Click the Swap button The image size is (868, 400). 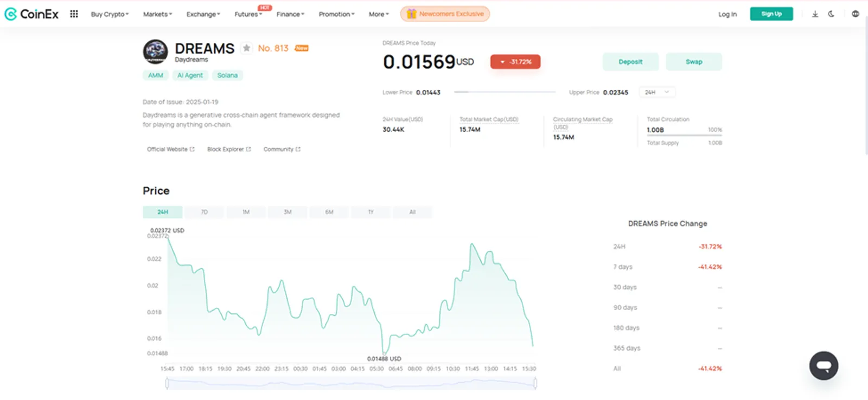click(x=694, y=62)
